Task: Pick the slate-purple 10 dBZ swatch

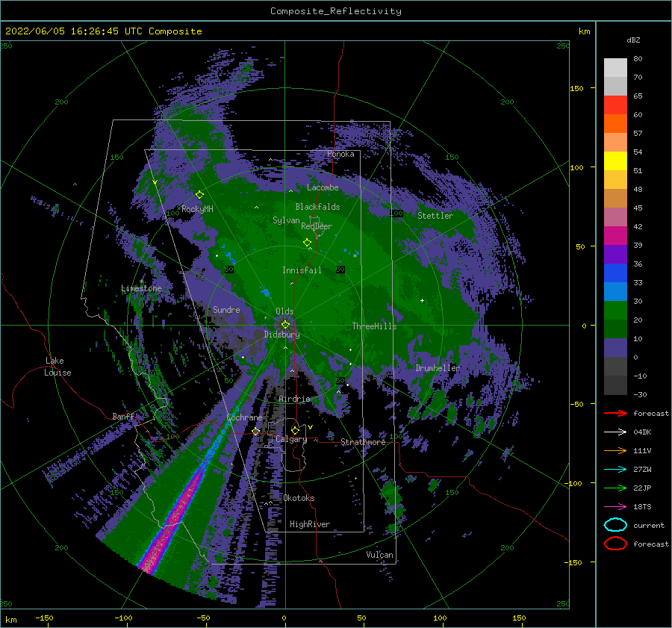Action: point(615,347)
